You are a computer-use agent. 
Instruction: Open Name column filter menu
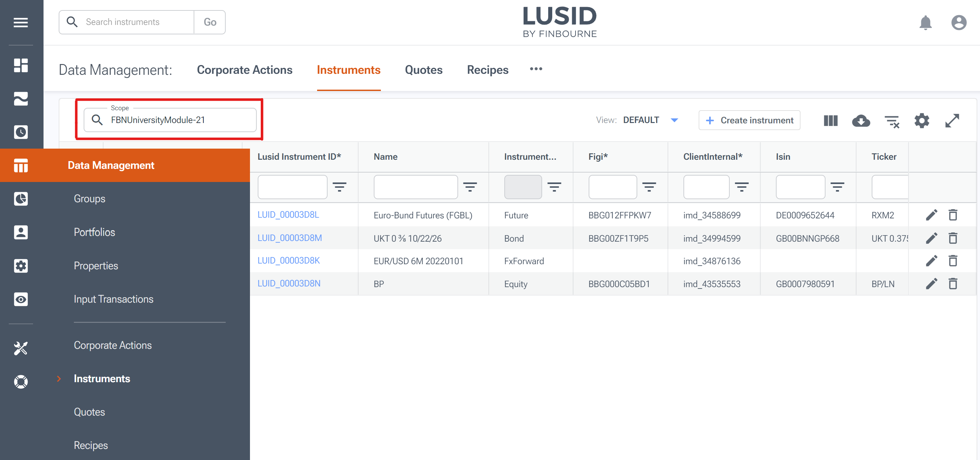tap(470, 187)
